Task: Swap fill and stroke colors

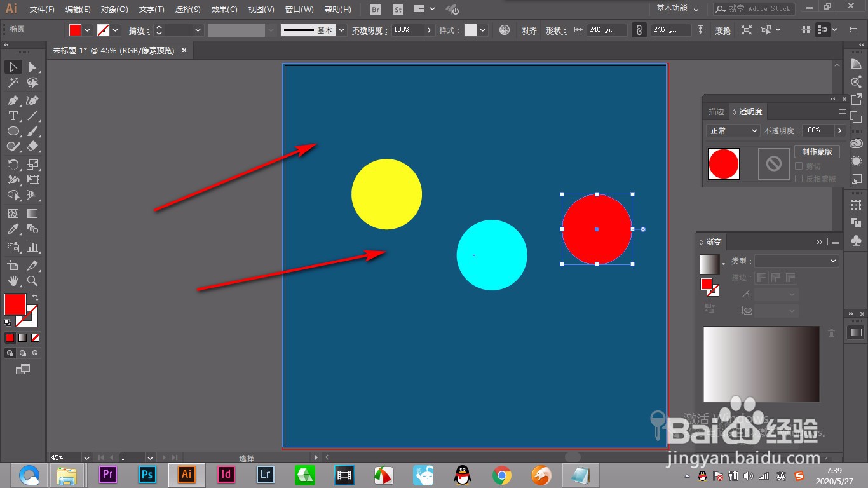Action: pyautogui.click(x=36, y=297)
